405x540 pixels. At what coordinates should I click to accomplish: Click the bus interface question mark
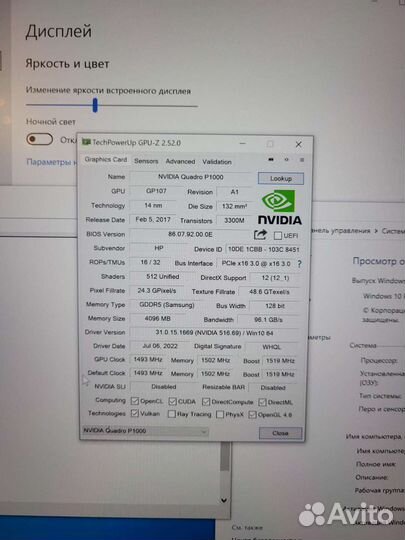pyautogui.click(x=299, y=264)
